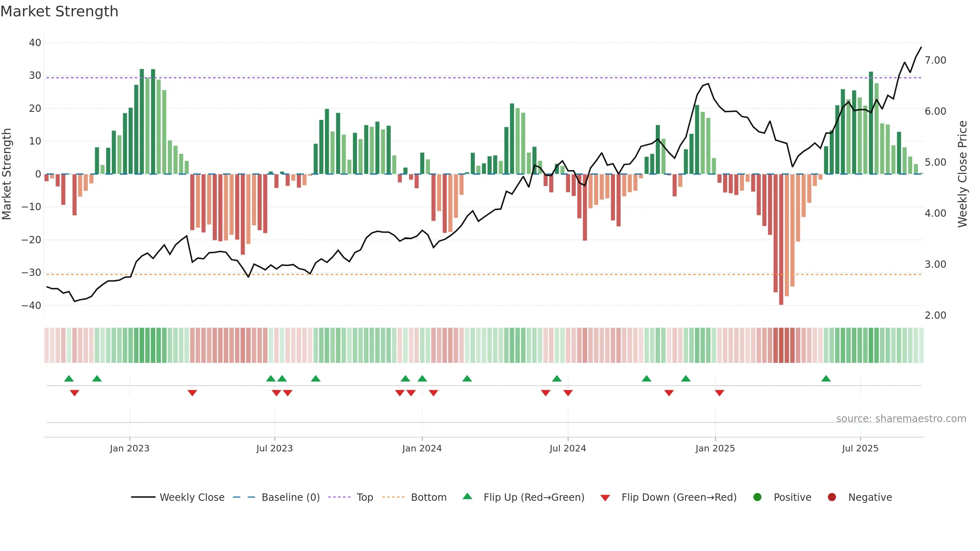Click the Jul 2025 x-axis label
Screen dimensions: 980x551
pyautogui.click(x=860, y=448)
